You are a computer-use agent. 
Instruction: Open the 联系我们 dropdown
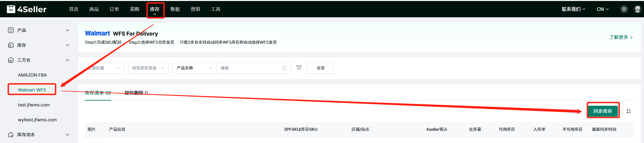coord(573,9)
